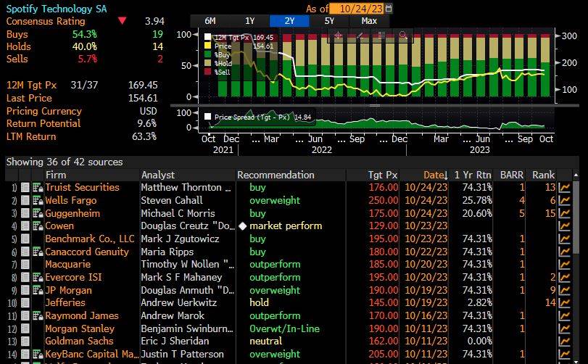Open the KeyBanc Capital Ma.. firm link
The image size is (588, 364).
(91, 355)
